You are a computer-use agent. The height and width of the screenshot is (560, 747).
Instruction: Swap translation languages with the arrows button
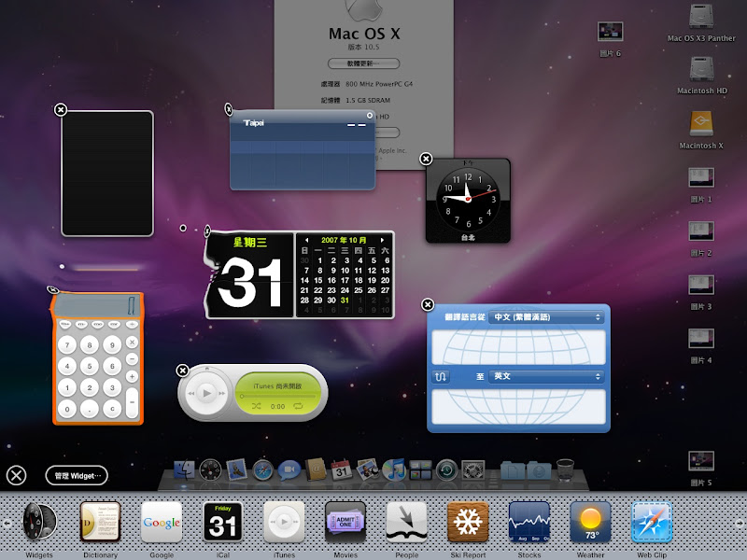click(440, 377)
